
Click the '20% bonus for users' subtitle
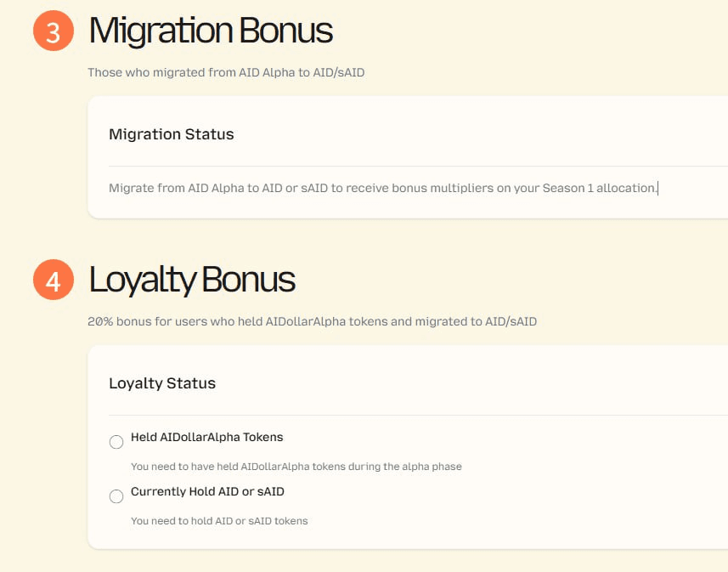312,322
